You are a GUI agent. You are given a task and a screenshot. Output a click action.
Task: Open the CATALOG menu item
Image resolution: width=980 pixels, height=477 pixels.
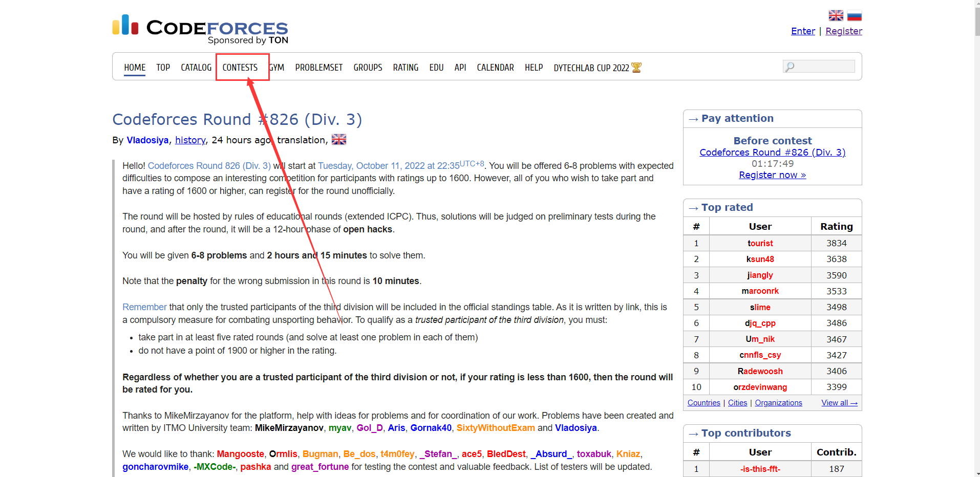coord(196,68)
